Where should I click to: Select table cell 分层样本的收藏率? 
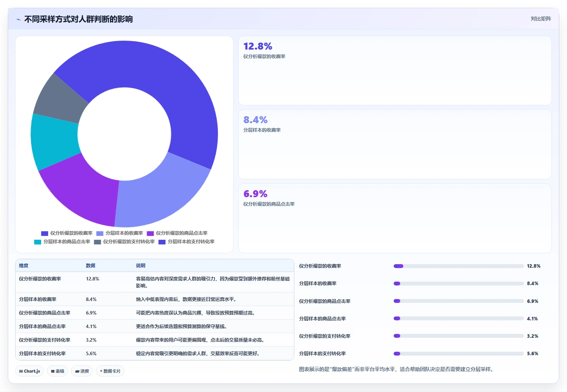(x=38, y=299)
